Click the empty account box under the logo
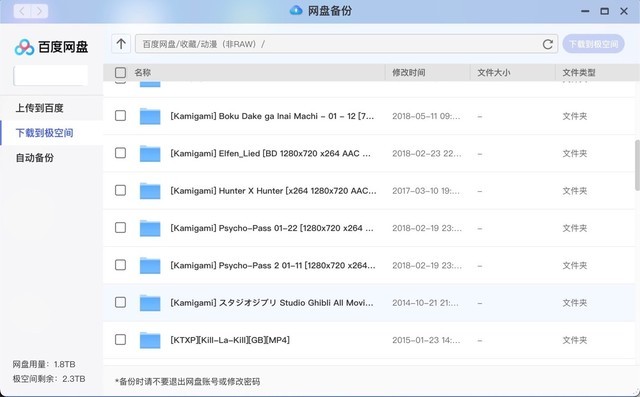Screen dimensions: 640x397 [51, 75]
